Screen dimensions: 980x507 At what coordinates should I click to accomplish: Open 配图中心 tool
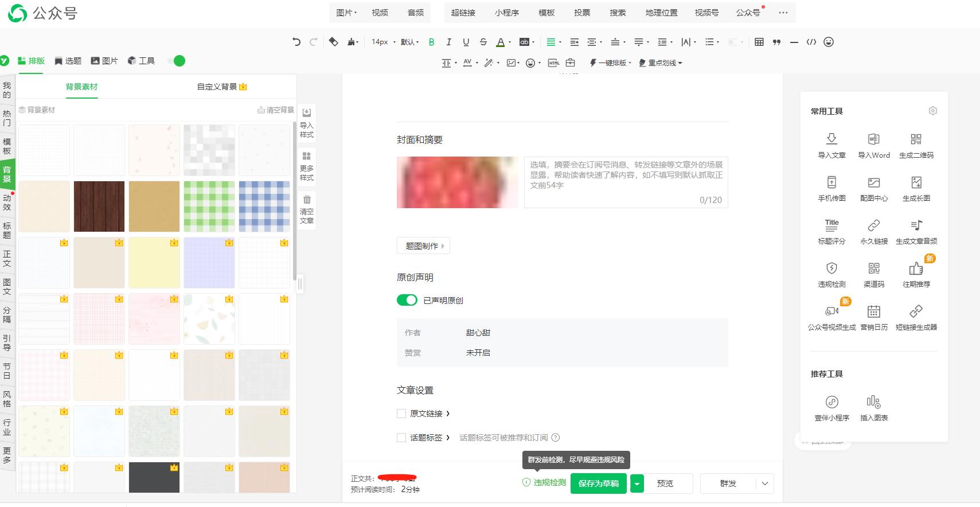click(874, 189)
